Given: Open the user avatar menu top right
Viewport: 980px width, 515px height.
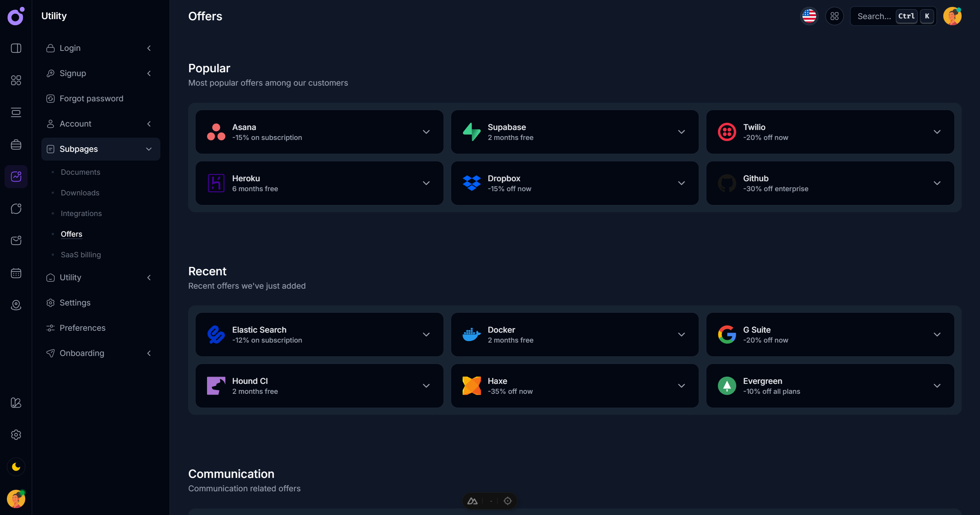Looking at the screenshot, I should point(952,16).
